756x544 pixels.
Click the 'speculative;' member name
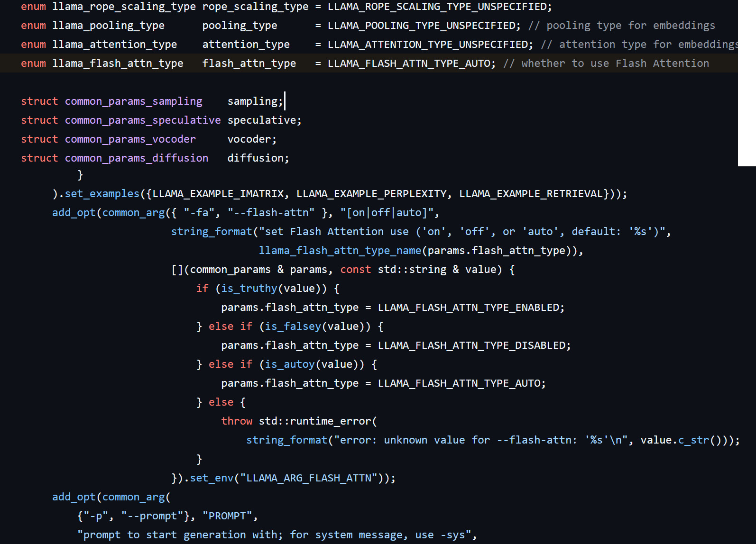pyautogui.click(x=265, y=120)
